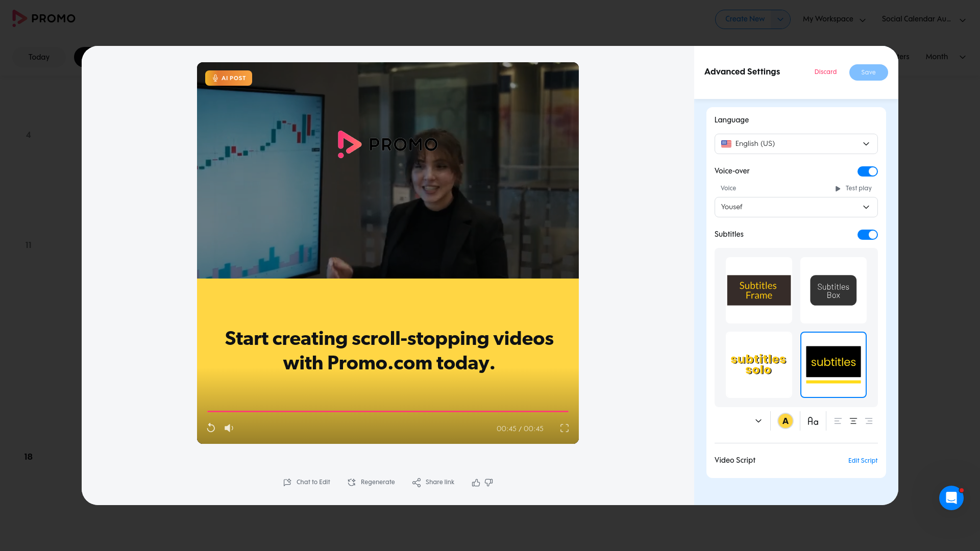Discard advanced settings changes
Viewport: 980px width, 551px height.
[825, 72]
